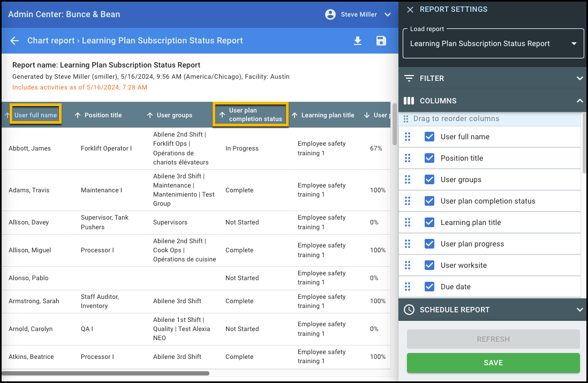
Task: Click the back arrow beside Chart report
Action: click(x=15, y=41)
